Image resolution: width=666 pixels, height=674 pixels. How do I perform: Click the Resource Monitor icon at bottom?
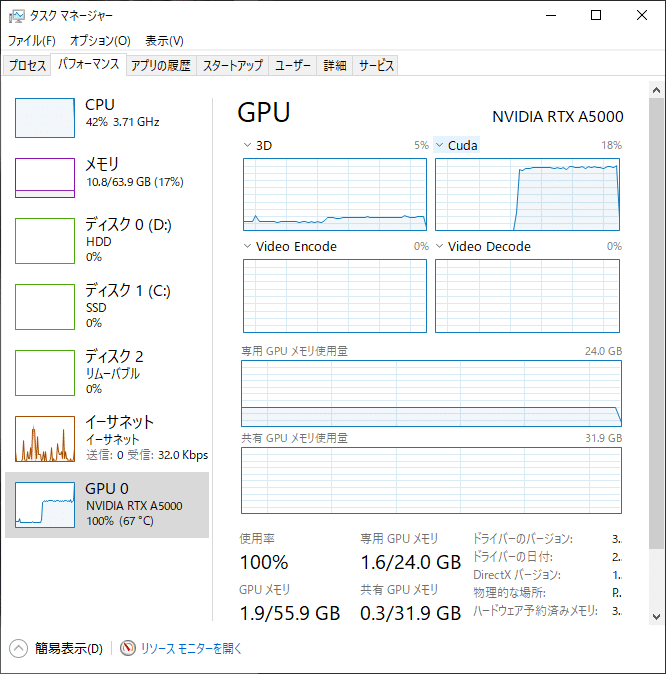click(x=128, y=648)
